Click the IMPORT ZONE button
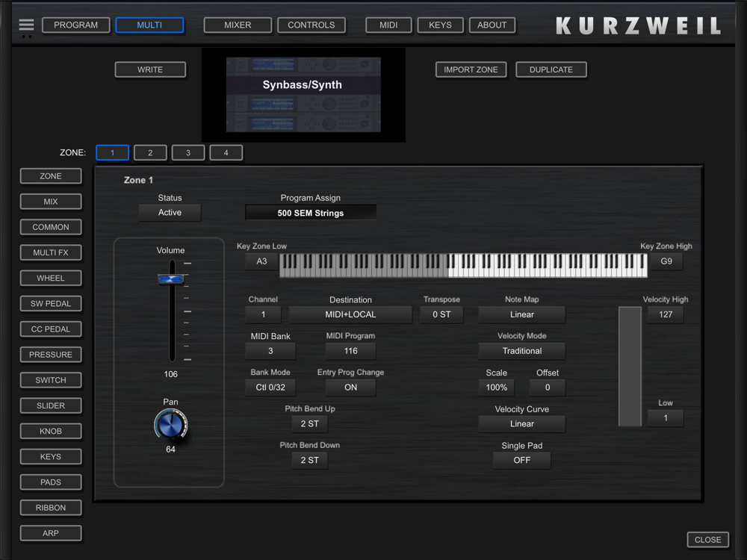This screenshot has height=560, width=747. 471,69
